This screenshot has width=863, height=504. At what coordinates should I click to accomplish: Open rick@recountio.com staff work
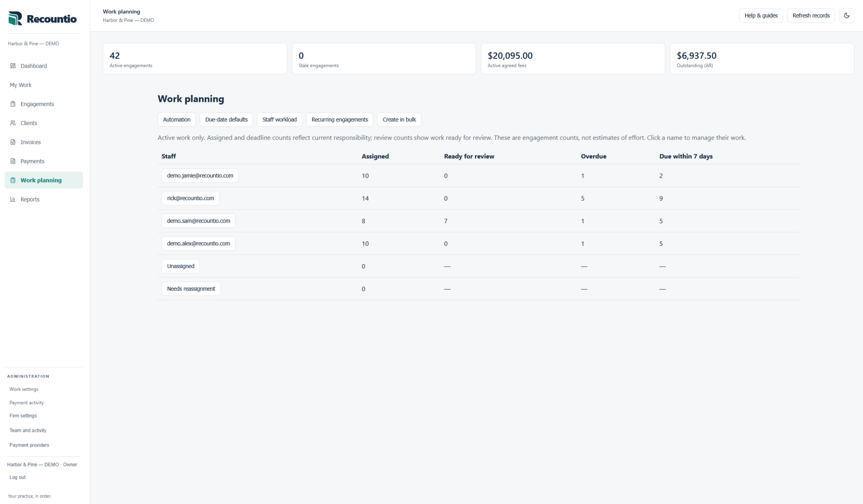[x=190, y=198]
